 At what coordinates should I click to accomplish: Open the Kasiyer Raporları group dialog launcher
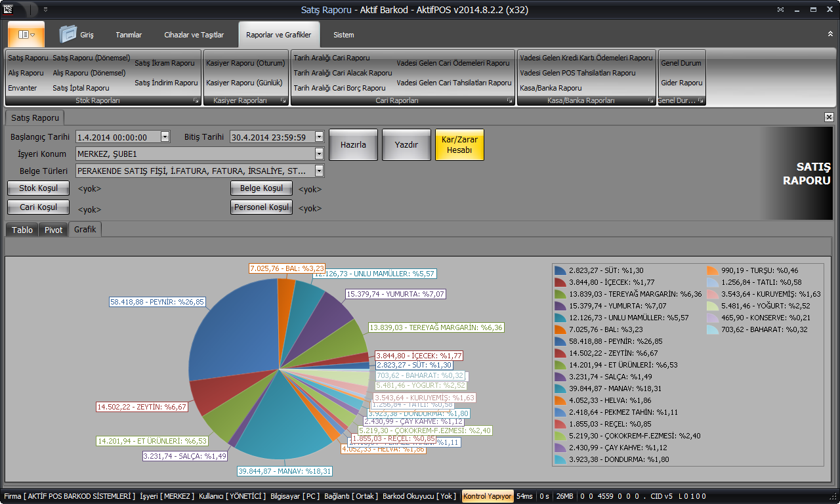point(283,101)
